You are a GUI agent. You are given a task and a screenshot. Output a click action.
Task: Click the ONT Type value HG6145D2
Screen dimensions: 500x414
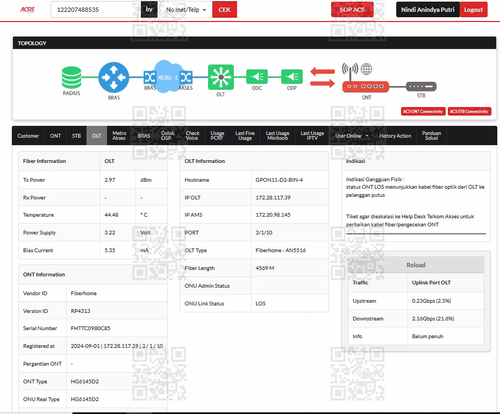85,381
